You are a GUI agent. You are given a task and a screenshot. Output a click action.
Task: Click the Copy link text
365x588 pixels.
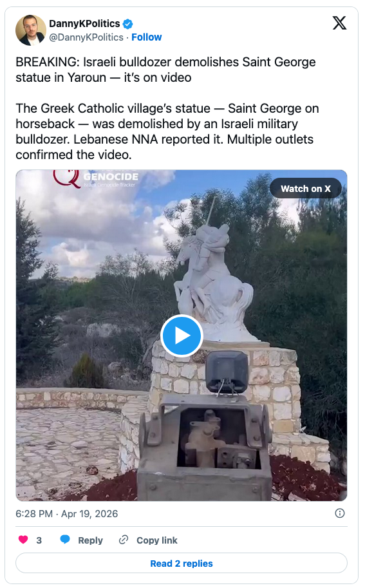(156, 540)
